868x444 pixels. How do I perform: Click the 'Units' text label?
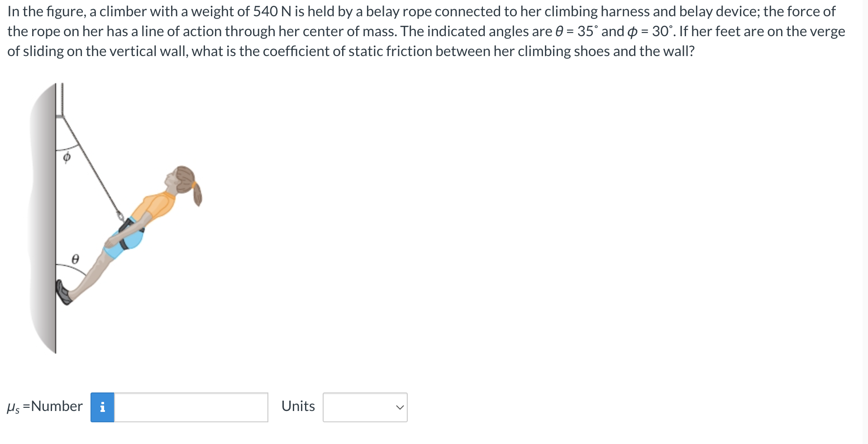point(297,406)
